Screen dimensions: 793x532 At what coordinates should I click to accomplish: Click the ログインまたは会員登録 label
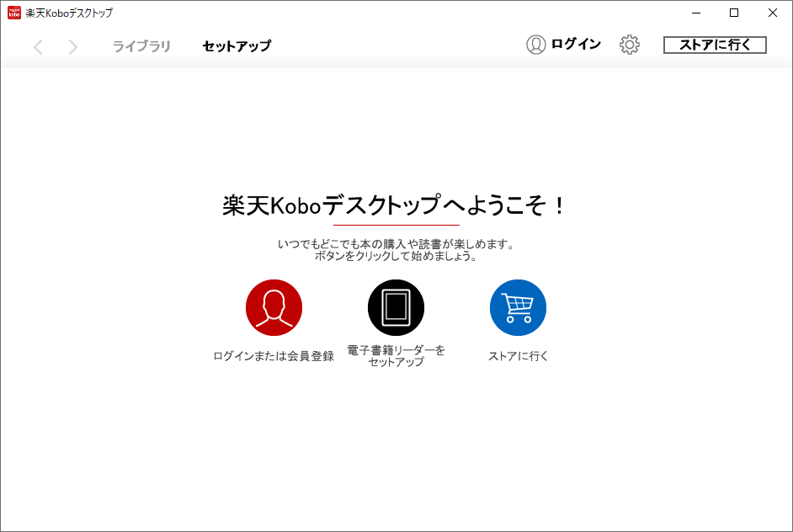point(274,356)
